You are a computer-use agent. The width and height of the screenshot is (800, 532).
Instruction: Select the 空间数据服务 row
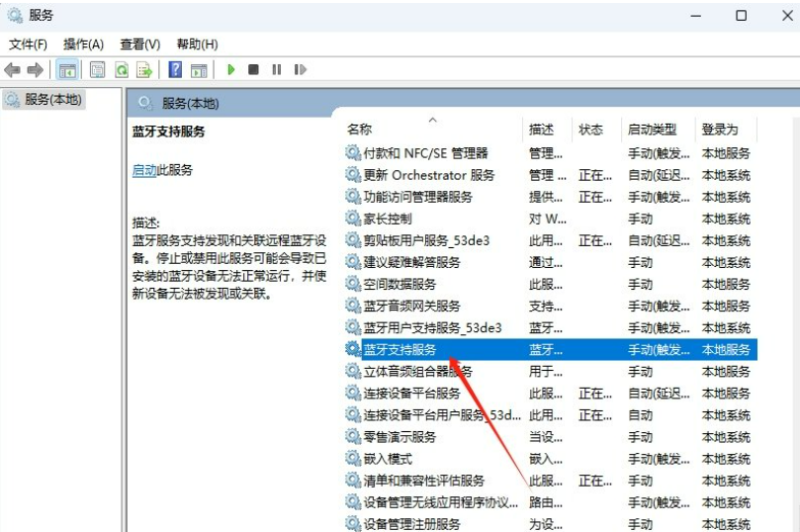coord(550,284)
